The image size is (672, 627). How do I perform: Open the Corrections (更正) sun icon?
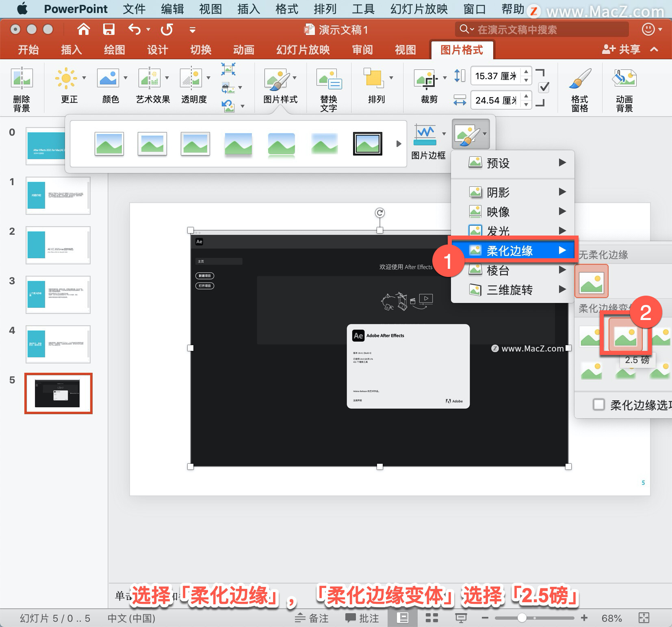tap(66, 78)
